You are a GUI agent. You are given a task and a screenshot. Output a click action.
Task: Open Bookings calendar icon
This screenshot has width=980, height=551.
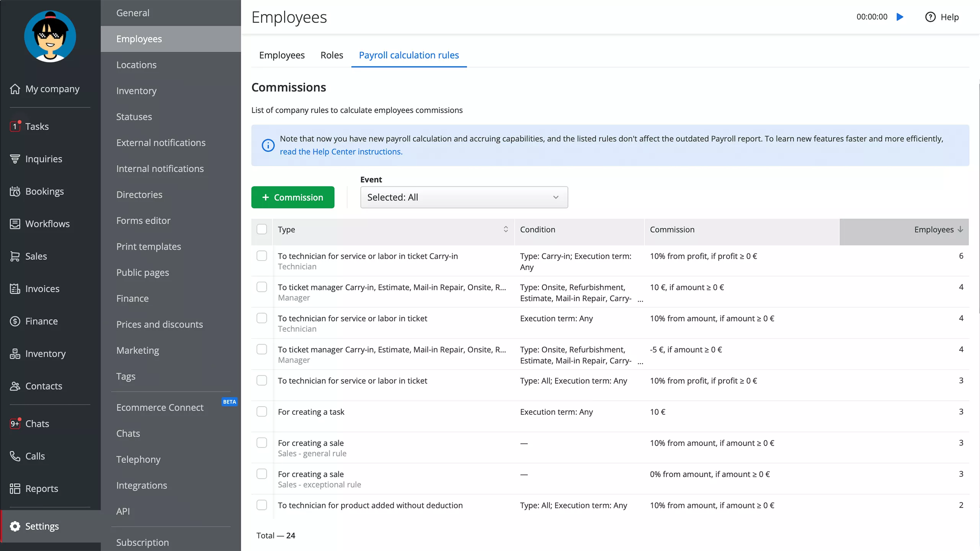(15, 191)
